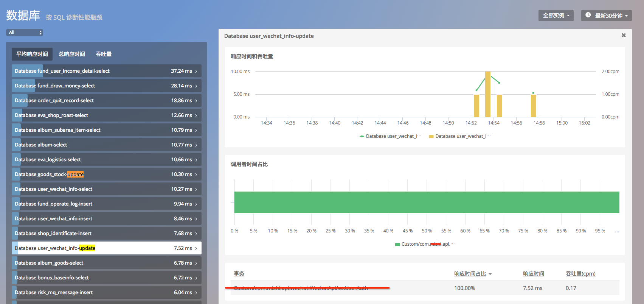Sort table by 响应时间占比 column
Viewport: 644px width, 304px height.
point(470,274)
